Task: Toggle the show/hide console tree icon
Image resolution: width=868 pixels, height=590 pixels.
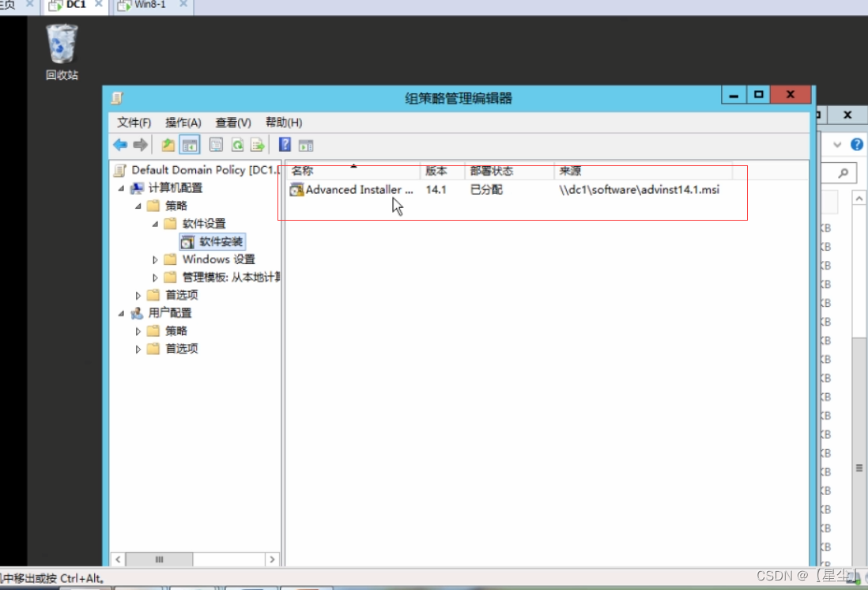Action: coord(189,146)
